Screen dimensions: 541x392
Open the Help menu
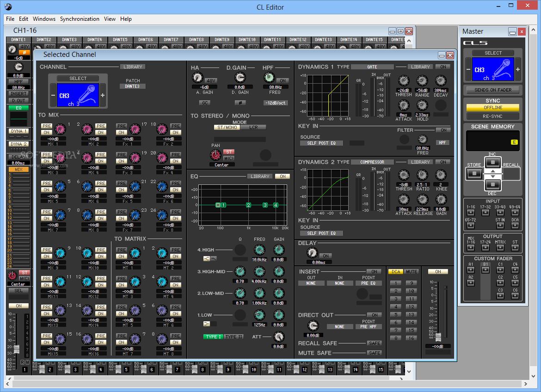[x=126, y=19]
